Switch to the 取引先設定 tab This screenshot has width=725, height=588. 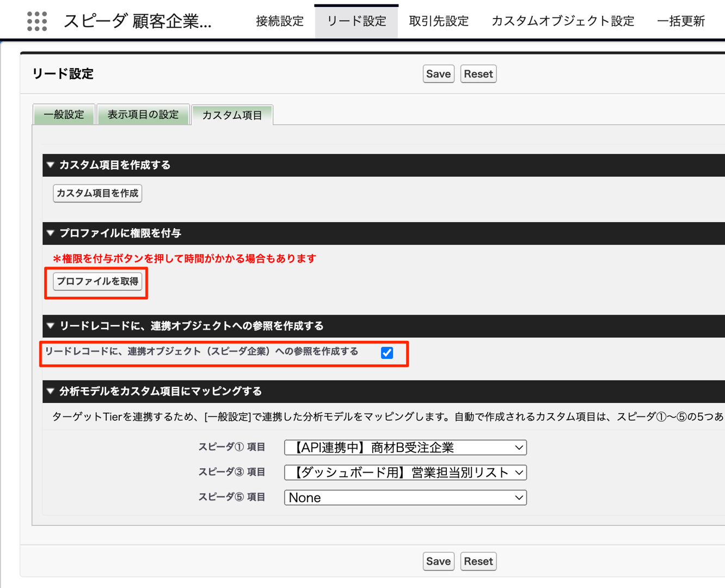(438, 21)
